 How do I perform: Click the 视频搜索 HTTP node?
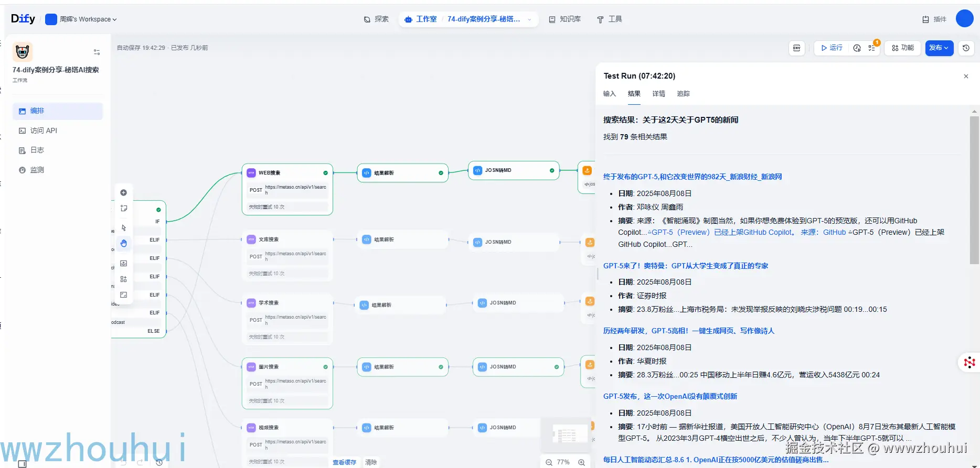click(287, 443)
